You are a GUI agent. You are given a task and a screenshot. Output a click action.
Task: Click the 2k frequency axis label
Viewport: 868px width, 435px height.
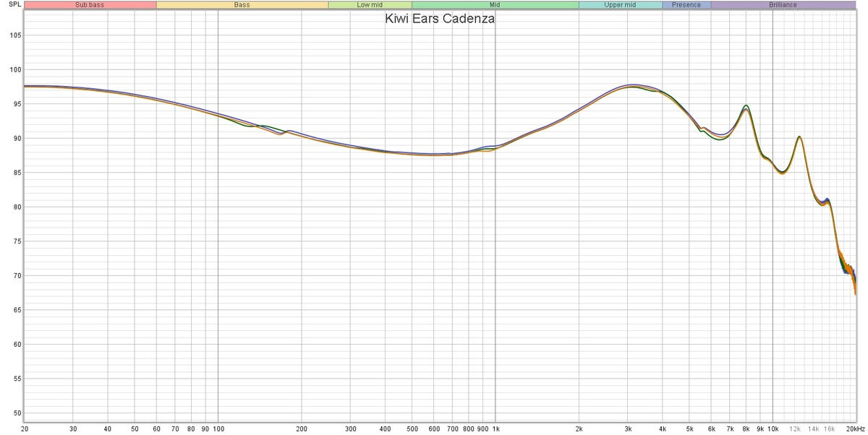click(580, 428)
